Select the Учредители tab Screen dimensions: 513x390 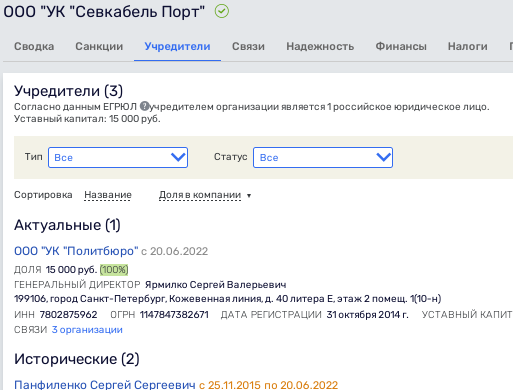pyautogui.click(x=177, y=46)
